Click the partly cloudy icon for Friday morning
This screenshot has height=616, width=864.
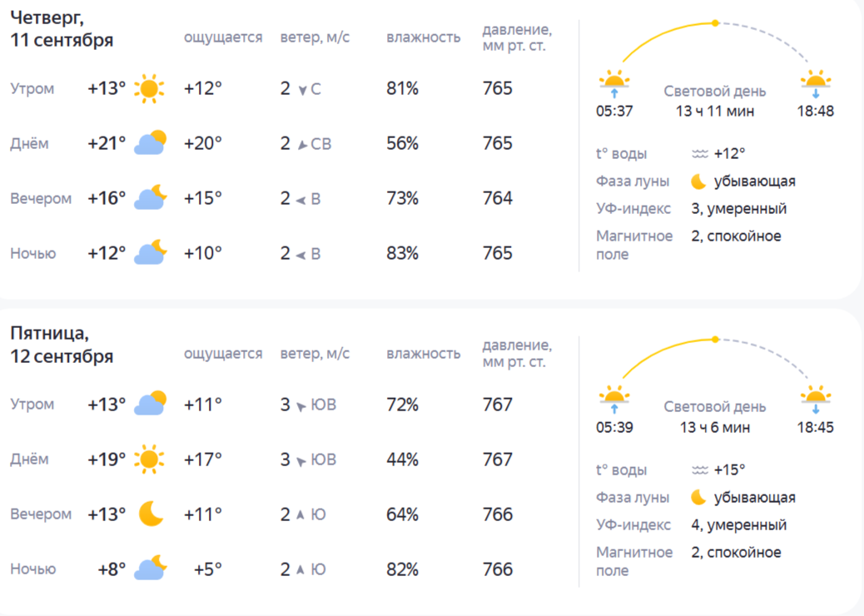click(151, 404)
